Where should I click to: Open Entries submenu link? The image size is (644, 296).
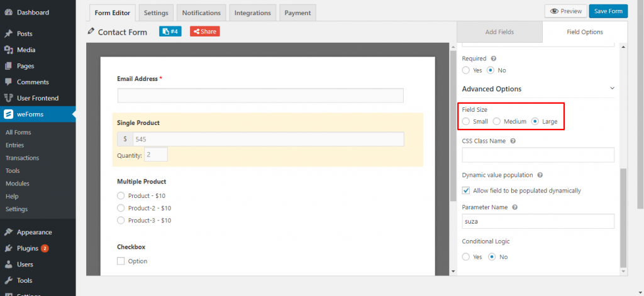(x=15, y=145)
